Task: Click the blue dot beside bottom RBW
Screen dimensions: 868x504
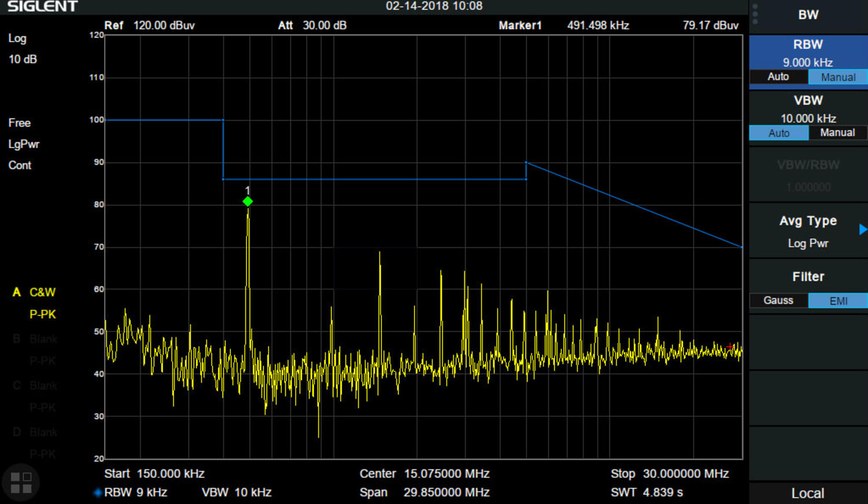Action: point(97,493)
